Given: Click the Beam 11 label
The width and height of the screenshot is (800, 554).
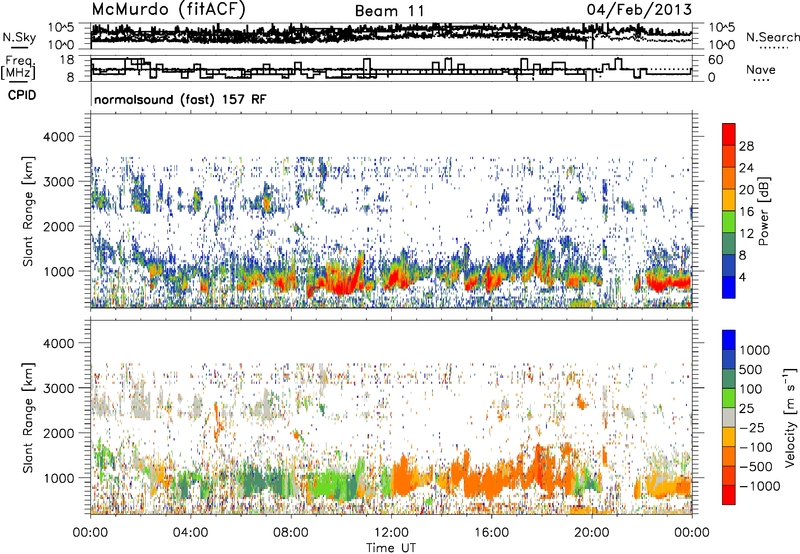Looking at the screenshot, I should point(390,11).
